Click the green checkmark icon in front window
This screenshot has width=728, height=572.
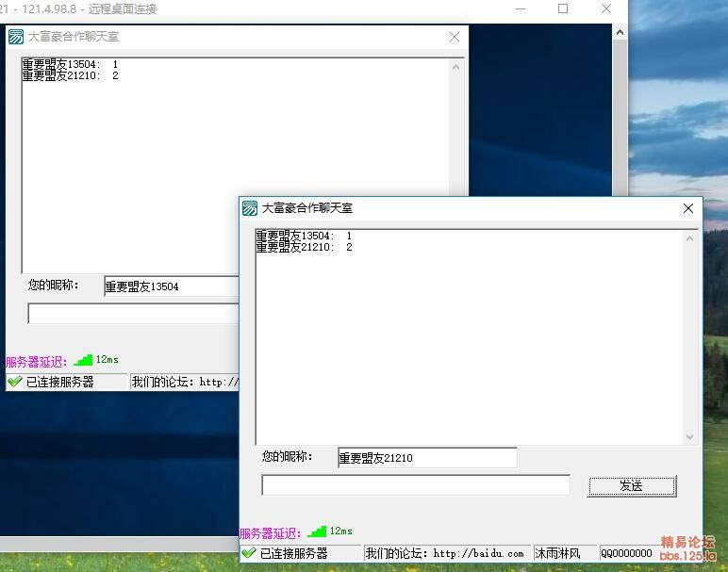(249, 552)
